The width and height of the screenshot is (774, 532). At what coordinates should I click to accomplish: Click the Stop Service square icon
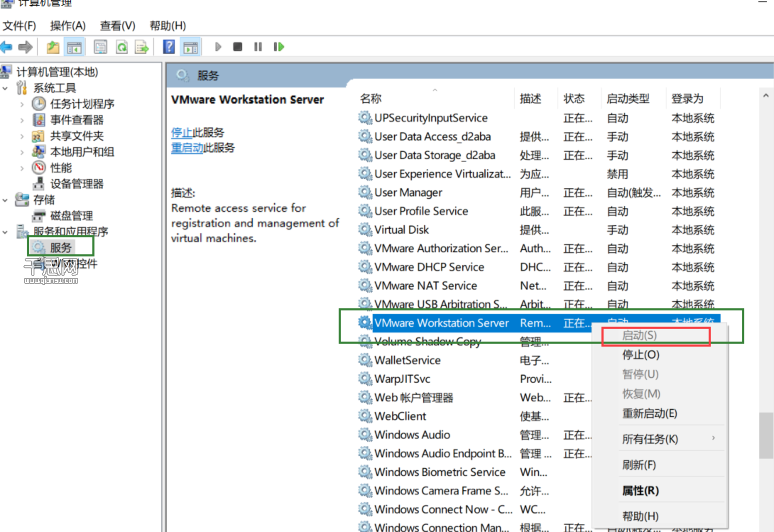click(238, 47)
